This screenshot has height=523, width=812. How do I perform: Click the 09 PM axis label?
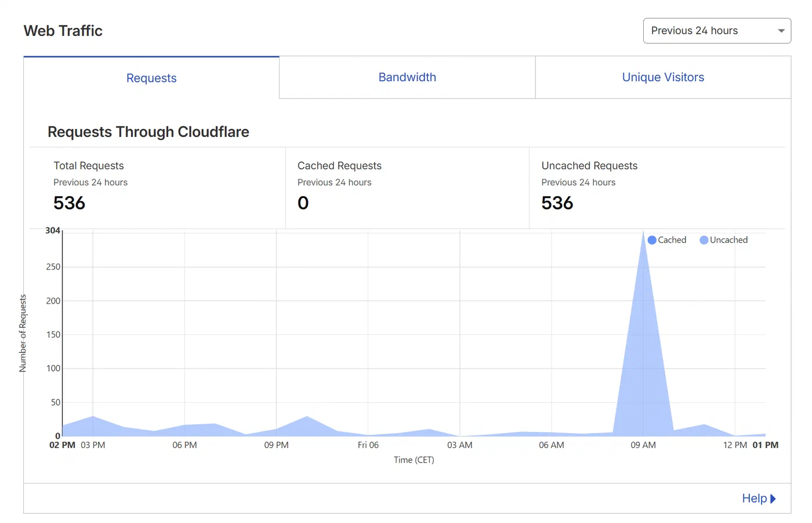coord(276,445)
